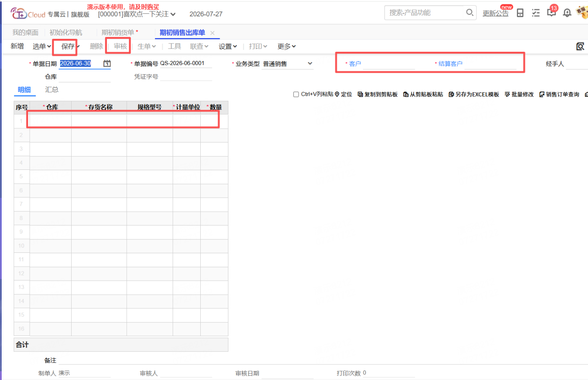
Task: Open the 设置 dropdown menu
Action: (x=228, y=46)
